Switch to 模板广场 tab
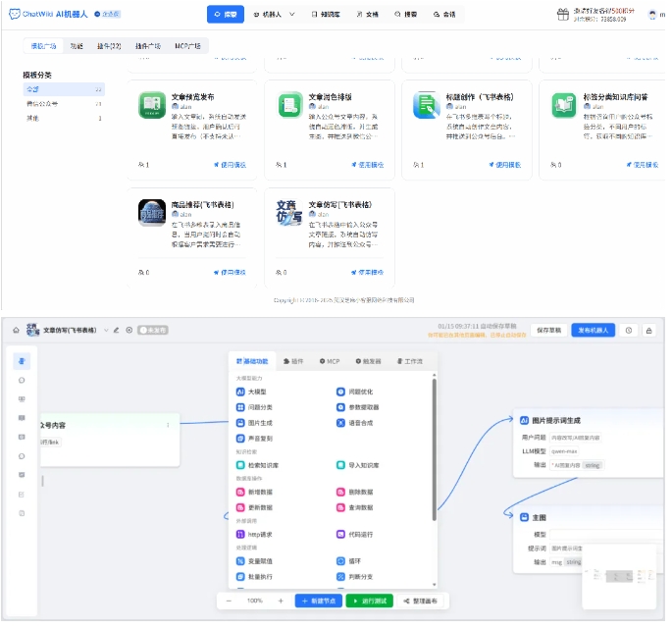This screenshot has width=672, height=628. 44,46
